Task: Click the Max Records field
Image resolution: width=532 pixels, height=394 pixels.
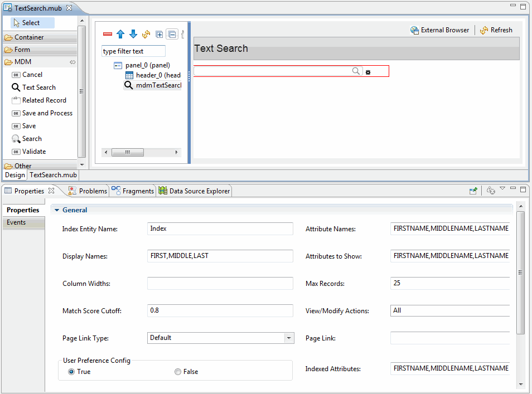Action: [450, 284]
